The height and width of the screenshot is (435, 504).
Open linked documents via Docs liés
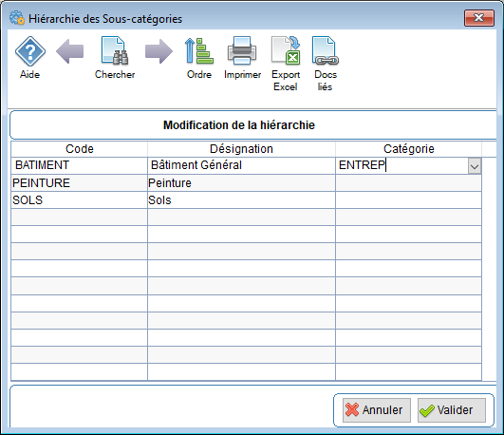coord(326,64)
